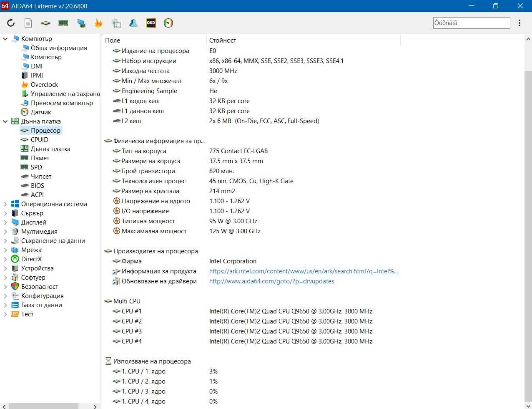The image size is (532, 409).
Task: Click the Multi CPU group header
Action: tap(127, 301)
